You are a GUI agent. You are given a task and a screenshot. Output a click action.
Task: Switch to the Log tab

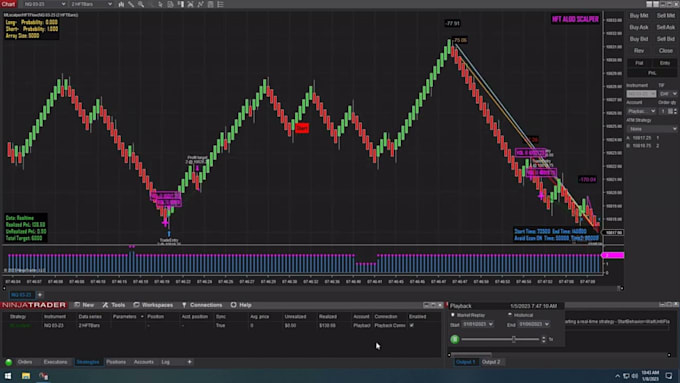pyautogui.click(x=165, y=362)
